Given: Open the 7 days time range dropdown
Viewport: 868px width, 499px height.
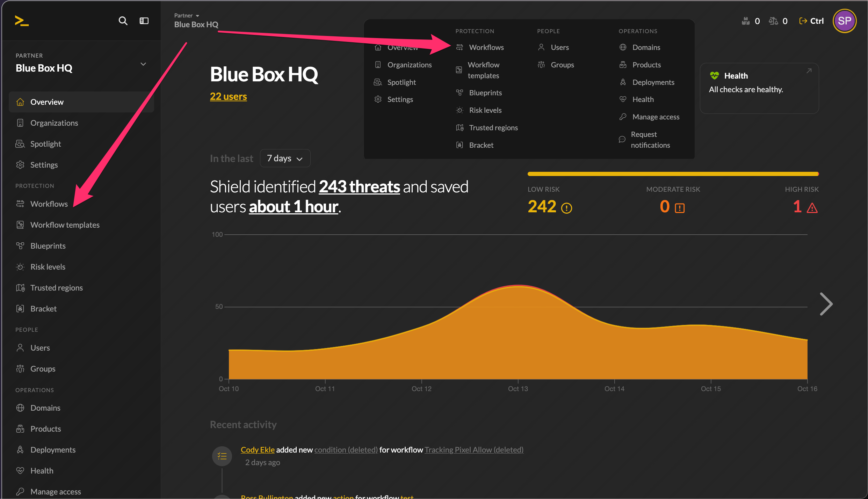Looking at the screenshot, I should 285,159.
